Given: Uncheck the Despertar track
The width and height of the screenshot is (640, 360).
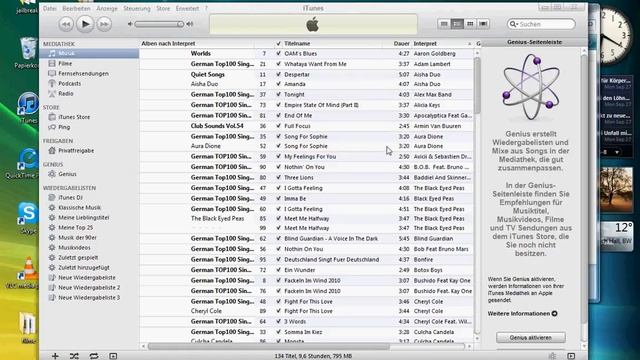Looking at the screenshot, I should [278, 75].
